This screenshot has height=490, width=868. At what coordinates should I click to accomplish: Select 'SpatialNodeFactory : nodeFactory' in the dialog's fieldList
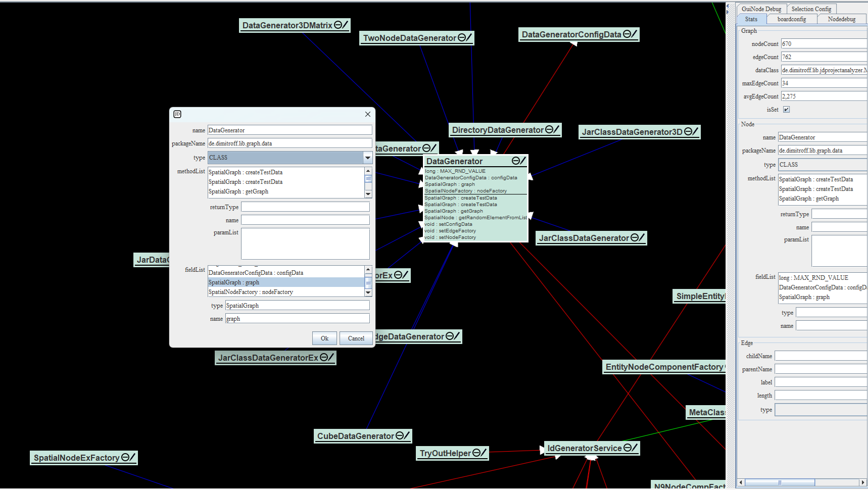pyautogui.click(x=286, y=292)
